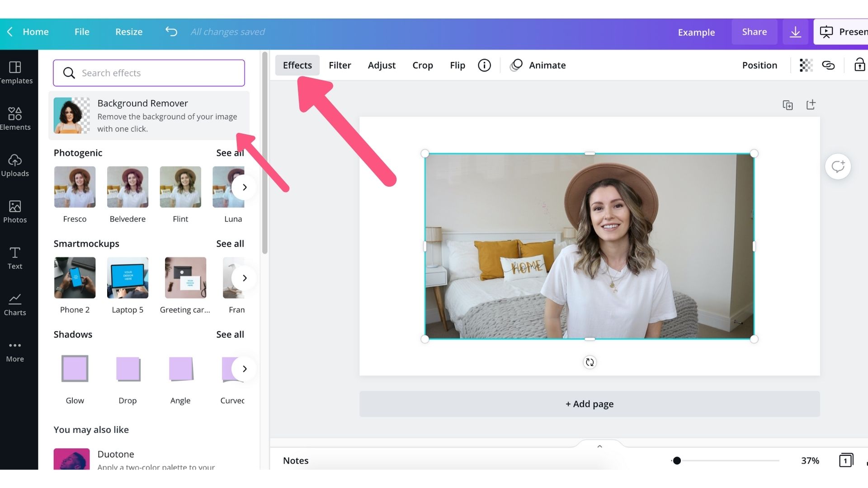868x488 pixels.
Task: Apply the Drop shadow effect
Action: pyautogui.click(x=127, y=368)
